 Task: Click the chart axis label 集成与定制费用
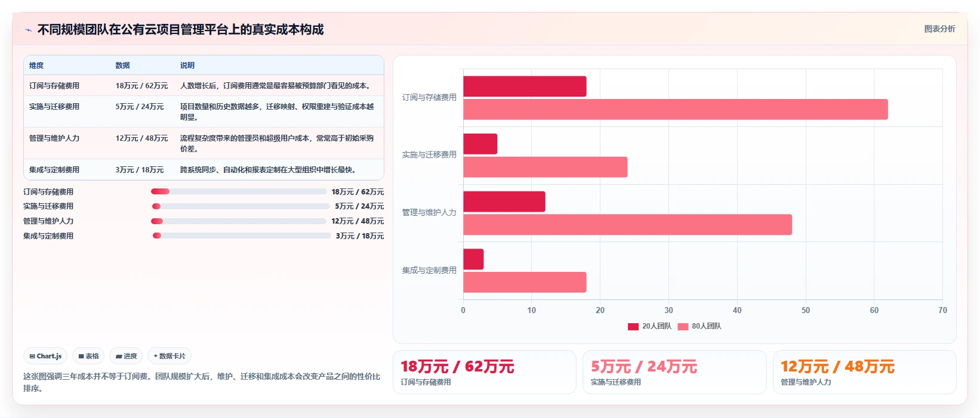pos(429,270)
